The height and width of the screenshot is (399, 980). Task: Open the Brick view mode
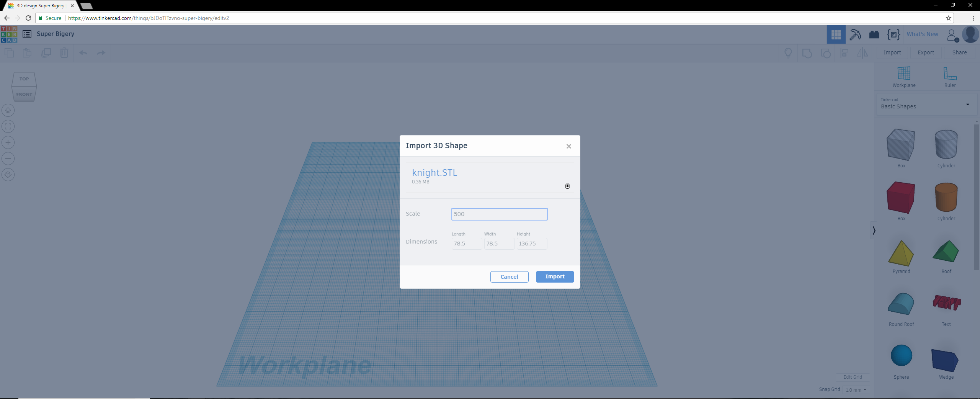click(x=874, y=34)
